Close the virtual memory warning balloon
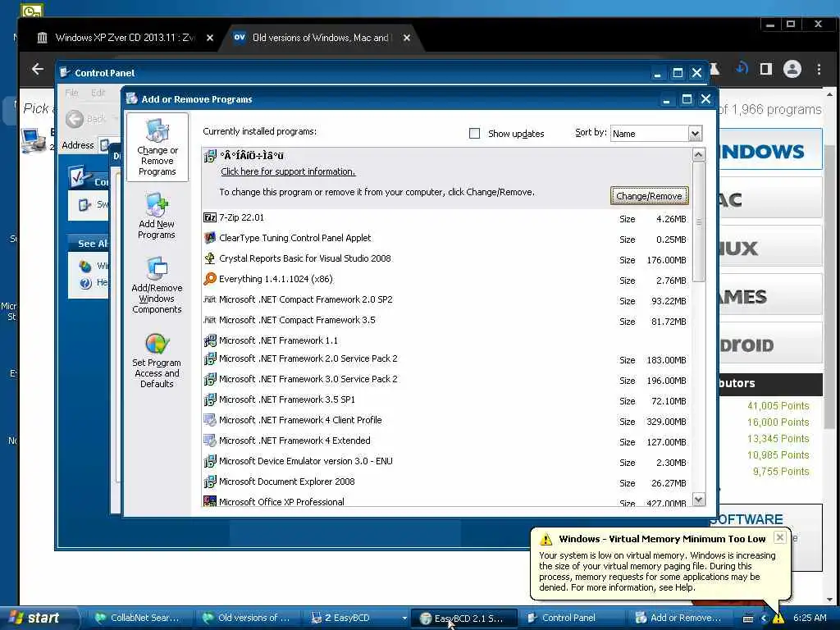 tap(780, 537)
